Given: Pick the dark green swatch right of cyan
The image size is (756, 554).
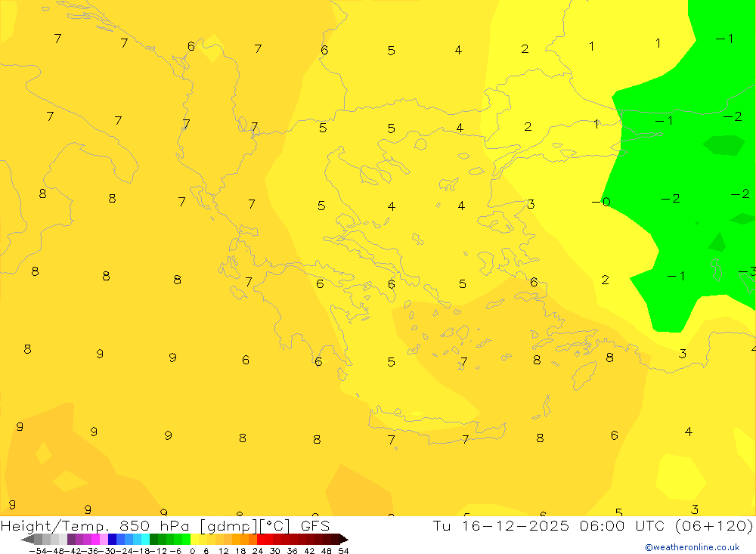Looking at the screenshot, I should [x=153, y=539].
